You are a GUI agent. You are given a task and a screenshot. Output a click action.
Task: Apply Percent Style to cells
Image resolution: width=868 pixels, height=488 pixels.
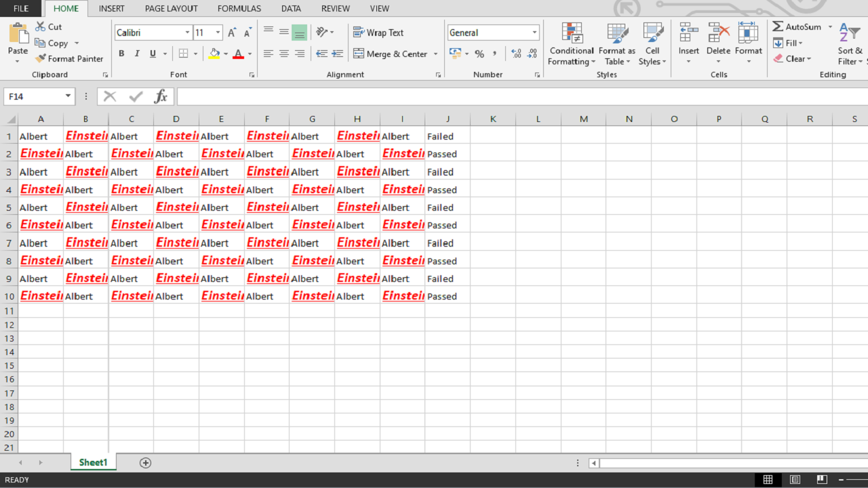pyautogui.click(x=479, y=54)
